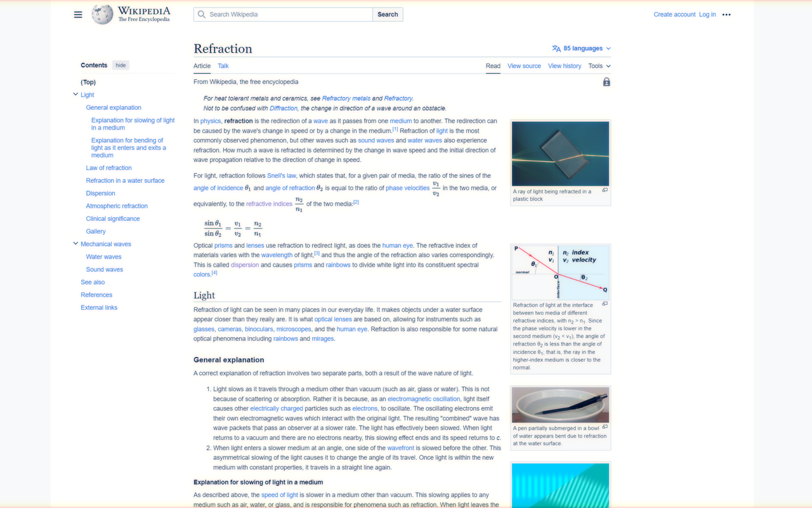Collapse the Mechanical waves section in Contents
812x508 pixels.
[x=75, y=244]
